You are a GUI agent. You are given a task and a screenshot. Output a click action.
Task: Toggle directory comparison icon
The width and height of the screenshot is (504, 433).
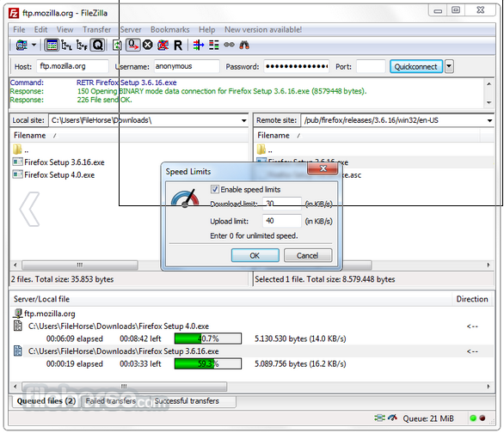point(214,46)
